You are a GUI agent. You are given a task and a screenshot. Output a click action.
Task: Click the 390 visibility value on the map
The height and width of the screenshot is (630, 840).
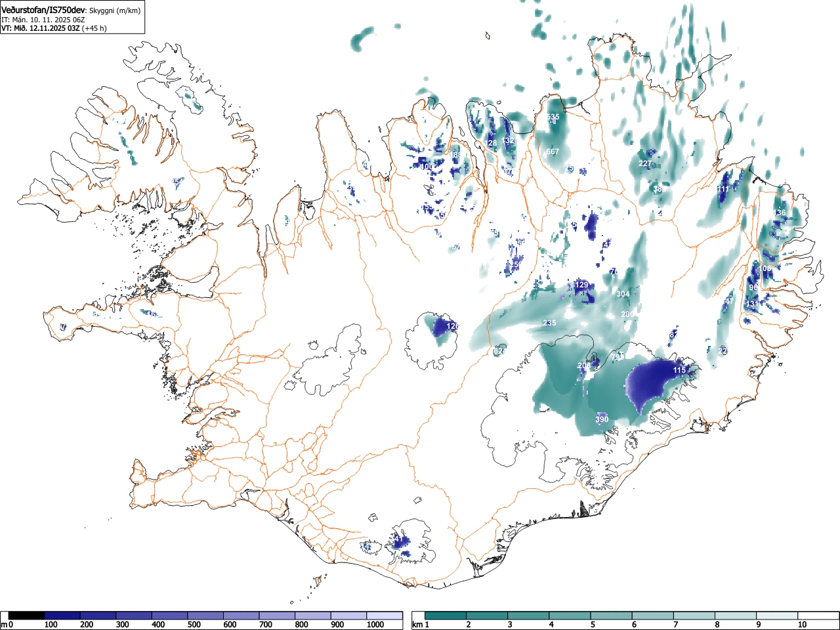pos(602,419)
